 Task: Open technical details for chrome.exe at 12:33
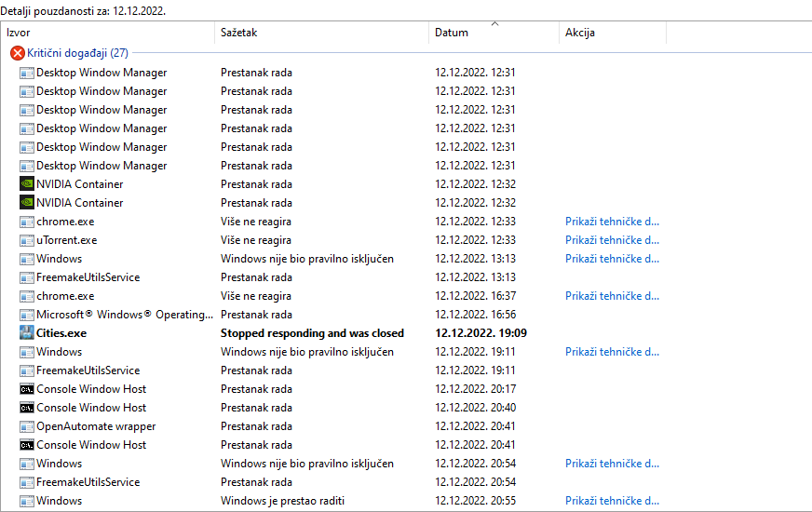pos(612,222)
